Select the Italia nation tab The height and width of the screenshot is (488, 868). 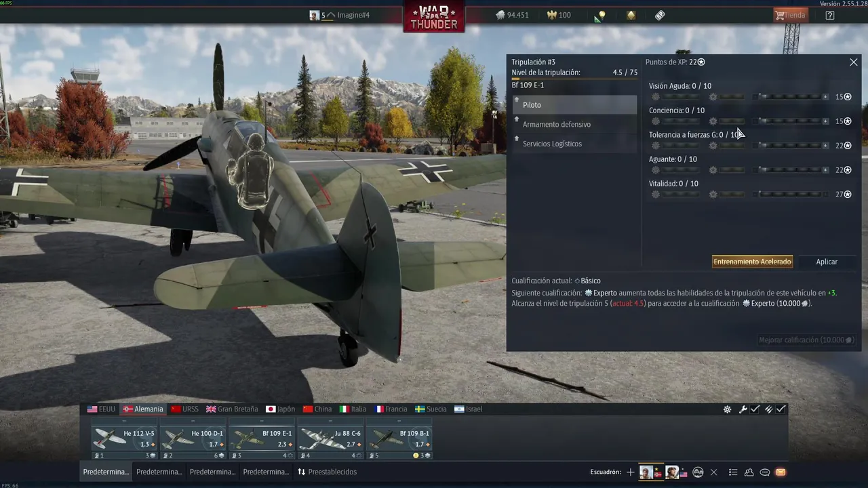(353, 409)
